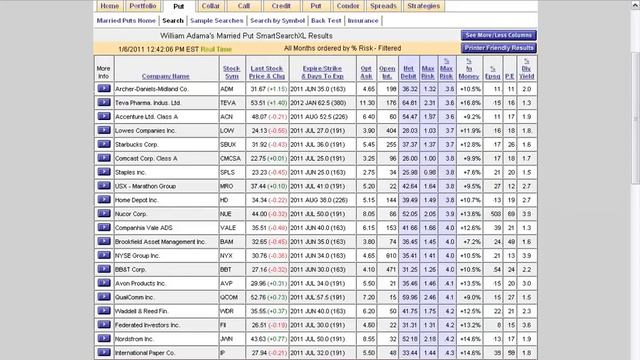
Task: Open more info for QualComm Inc.
Action: pyautogui.click(x=104, y=296)
